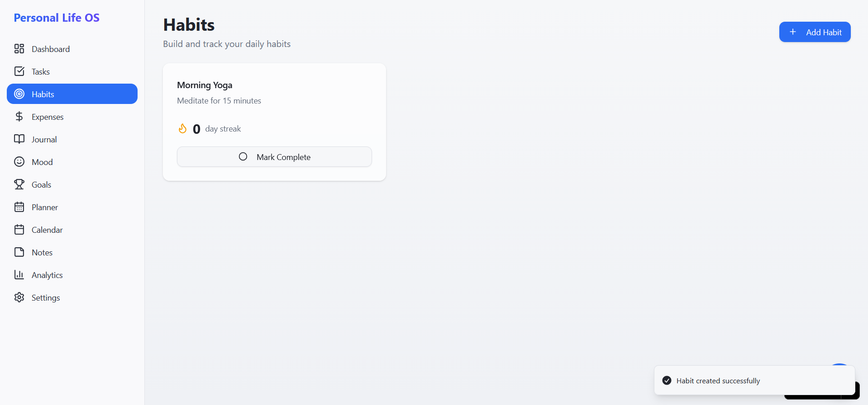Click the Add Habit button
Image resolution: width=868 pixels, height=405 pixels.
click(815, 32)
